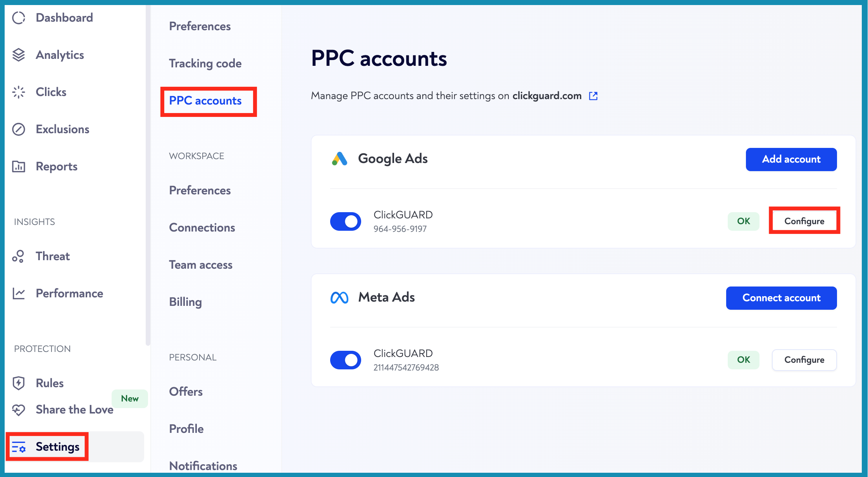This screenshot has width=868, height=477.
Task: Click Add account for Google Ads
Action: [x=791, y=159]
